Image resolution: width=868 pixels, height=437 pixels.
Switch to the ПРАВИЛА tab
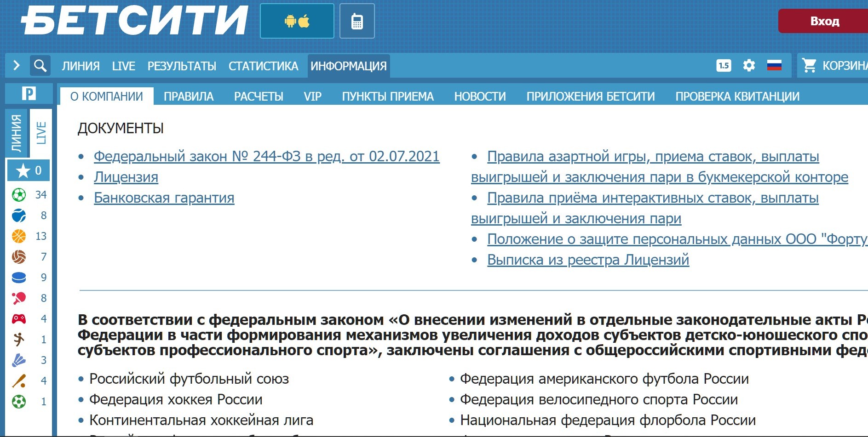[x=189, y=96]
